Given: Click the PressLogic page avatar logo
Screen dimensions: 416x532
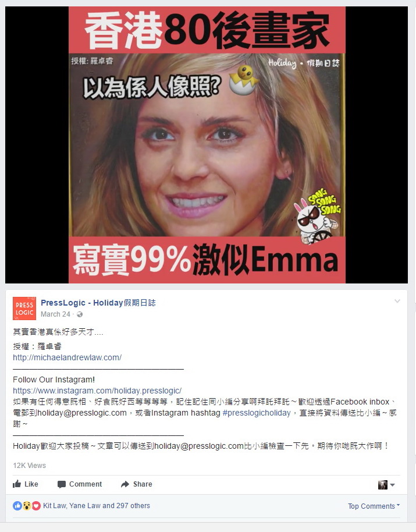Looking at the screenshot, I should [x=24, y=308].
